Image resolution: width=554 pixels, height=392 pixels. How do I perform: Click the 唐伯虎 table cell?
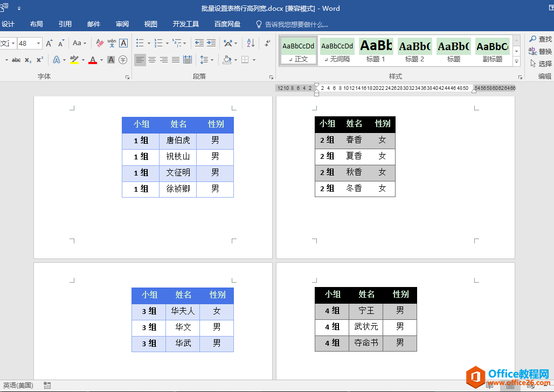click(x=178, y=141)
